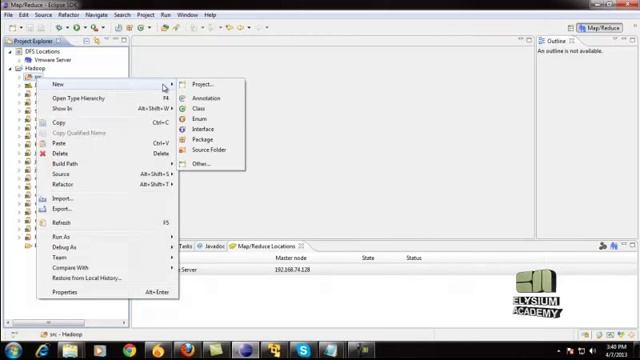Click the Windows Start button
Screen dimensions: 640x360
13,350
